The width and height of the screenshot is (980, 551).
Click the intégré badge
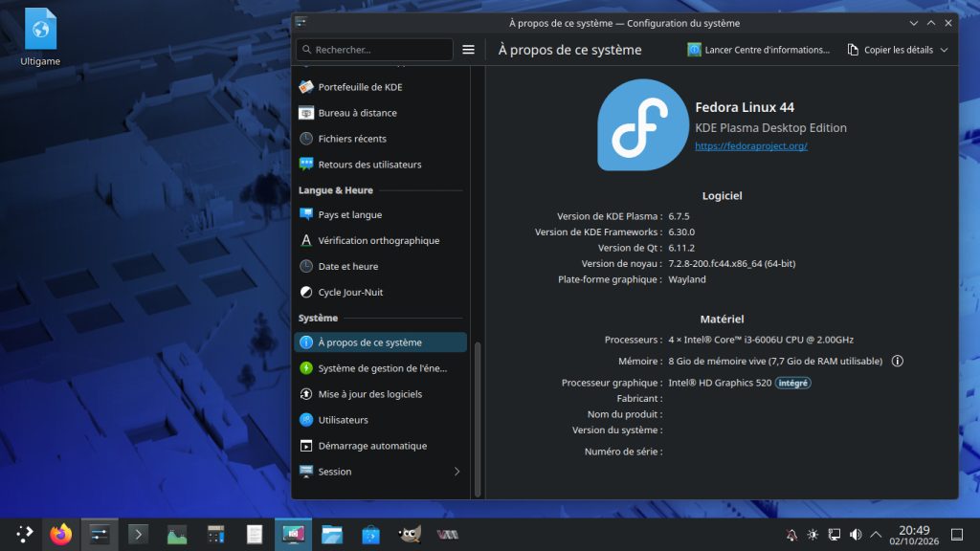coord(792,383)
